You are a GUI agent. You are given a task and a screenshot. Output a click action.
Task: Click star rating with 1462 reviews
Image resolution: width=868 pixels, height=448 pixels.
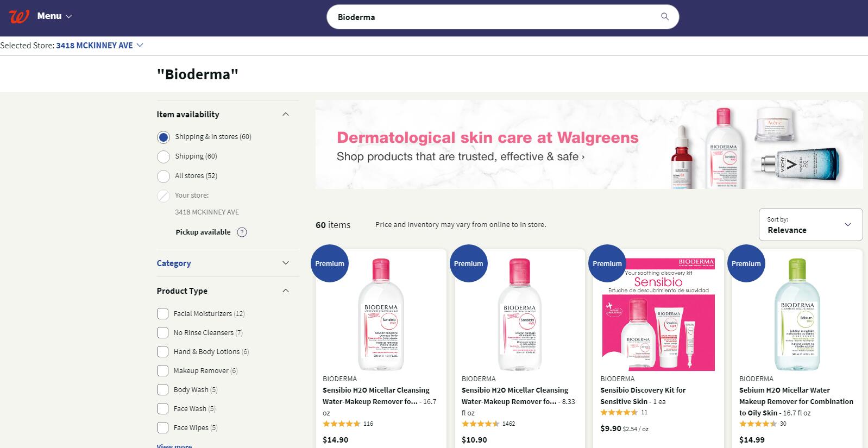(480, 424)
